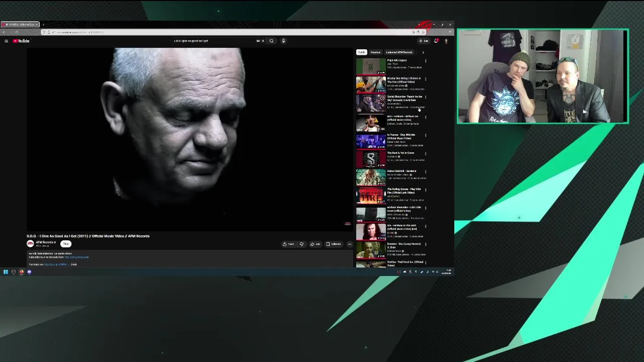Viewport: 644px width, 362px height.
Task: Click the taskbar clock
Action: [x=446, y=272]
